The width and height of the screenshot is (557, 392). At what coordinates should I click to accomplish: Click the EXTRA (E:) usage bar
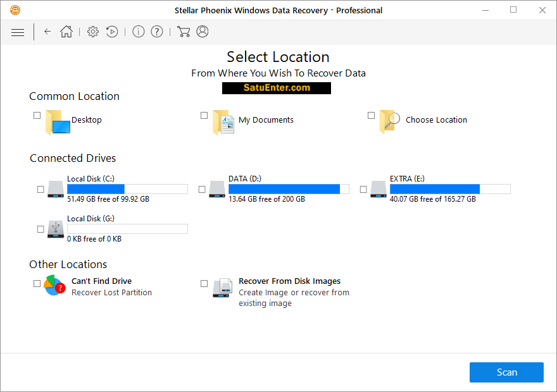(x=450, y=189)
